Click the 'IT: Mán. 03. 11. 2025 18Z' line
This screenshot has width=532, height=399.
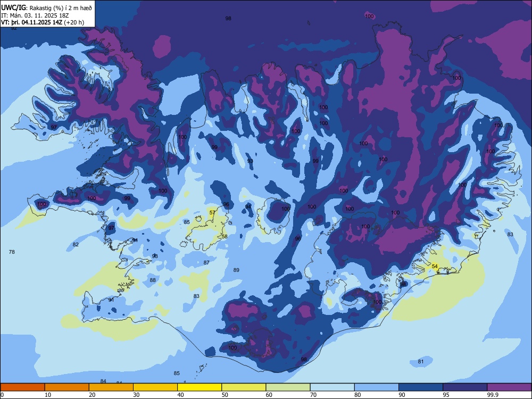click(35, 15)
